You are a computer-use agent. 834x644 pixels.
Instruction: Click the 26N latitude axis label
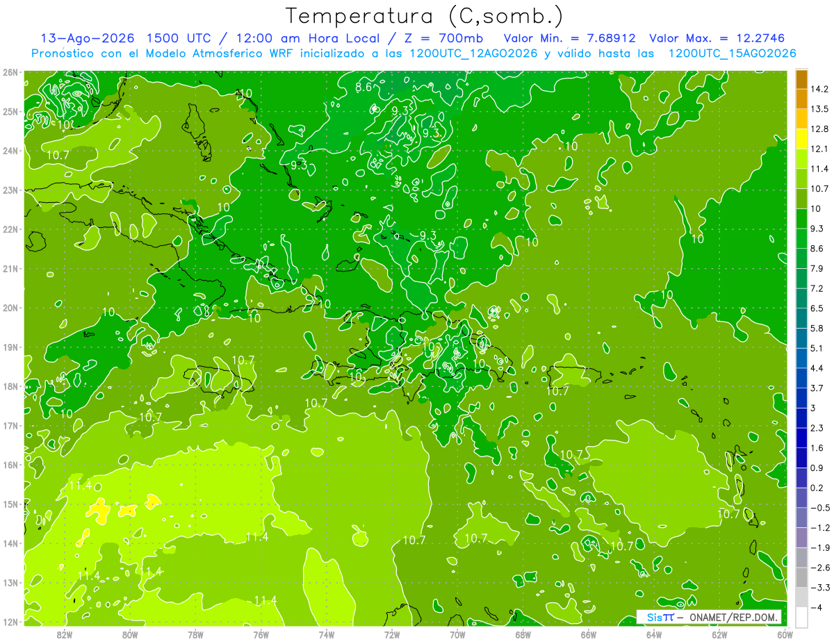10,72
